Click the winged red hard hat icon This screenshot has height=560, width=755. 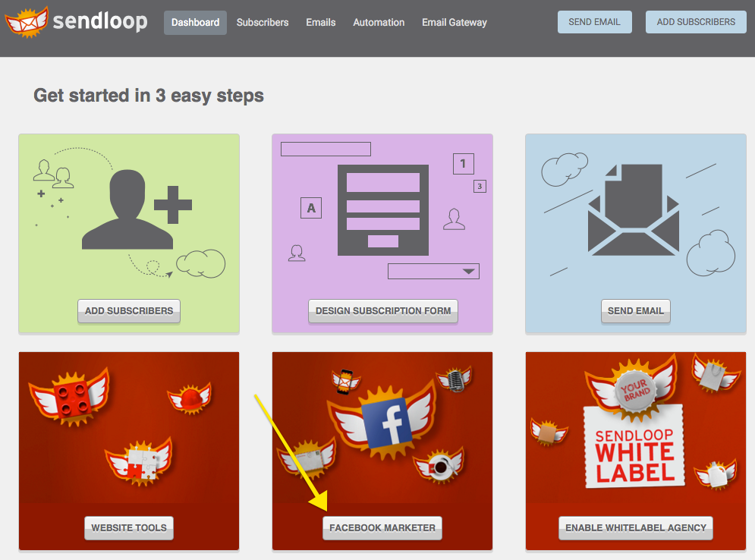(x=189, y=398)
